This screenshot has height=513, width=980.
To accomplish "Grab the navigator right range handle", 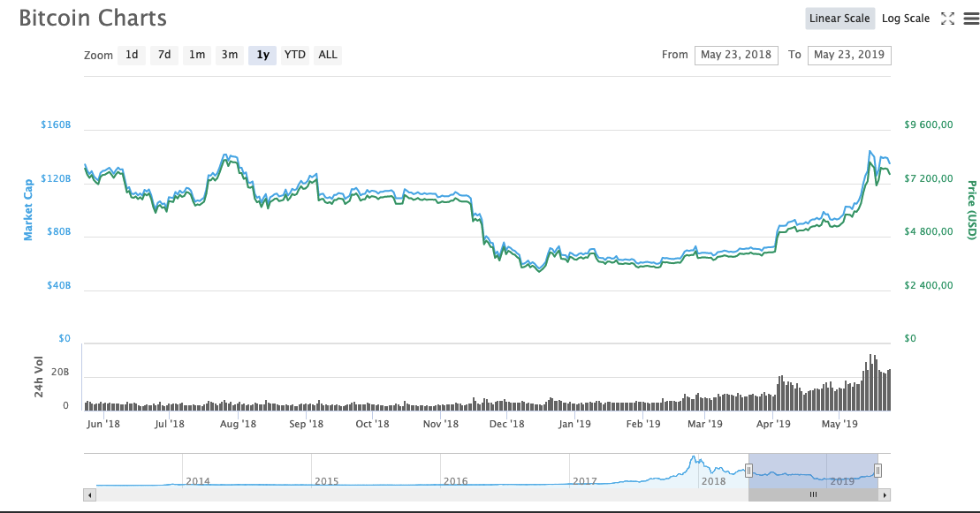I will click(877, 471).
